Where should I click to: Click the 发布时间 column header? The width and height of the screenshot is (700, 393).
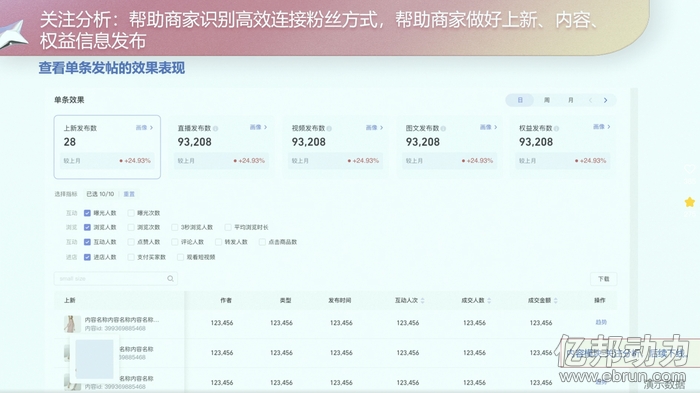click(340, 301)
